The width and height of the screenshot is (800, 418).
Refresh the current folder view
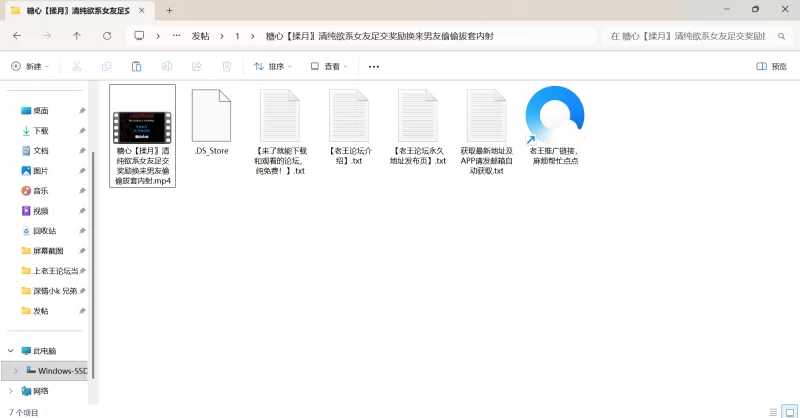107,35
